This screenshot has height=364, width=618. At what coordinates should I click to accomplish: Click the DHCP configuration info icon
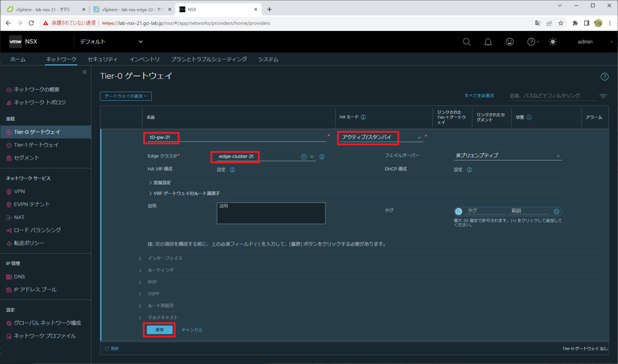(x=469, y=169)
